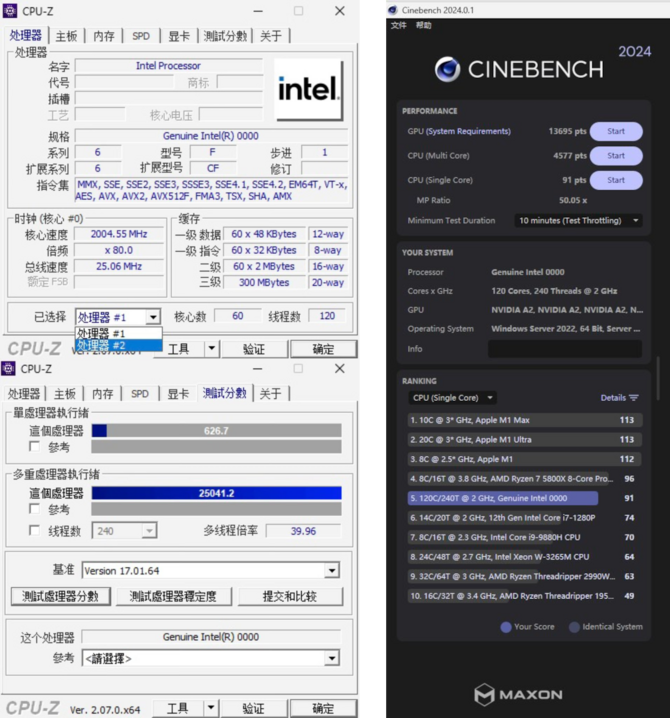
Task: Click 多线程倍率 value 39.96
Action: click(303, 531)
